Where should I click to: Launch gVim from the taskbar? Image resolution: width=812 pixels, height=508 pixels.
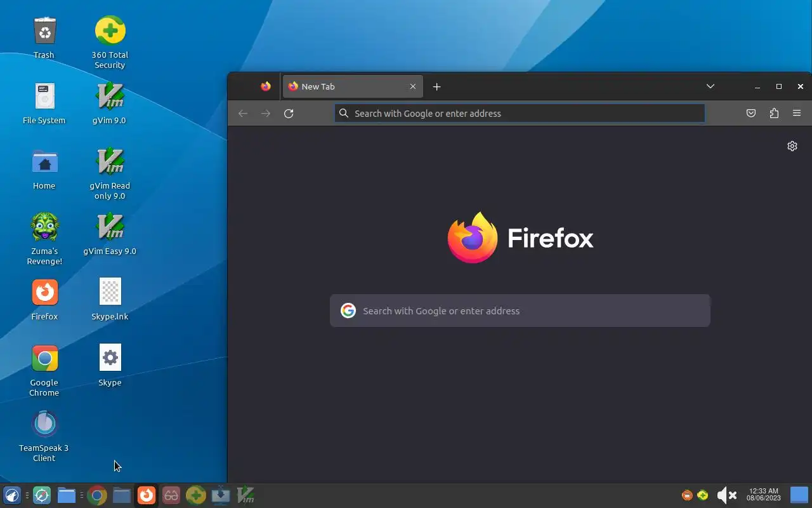coord(246,495)
